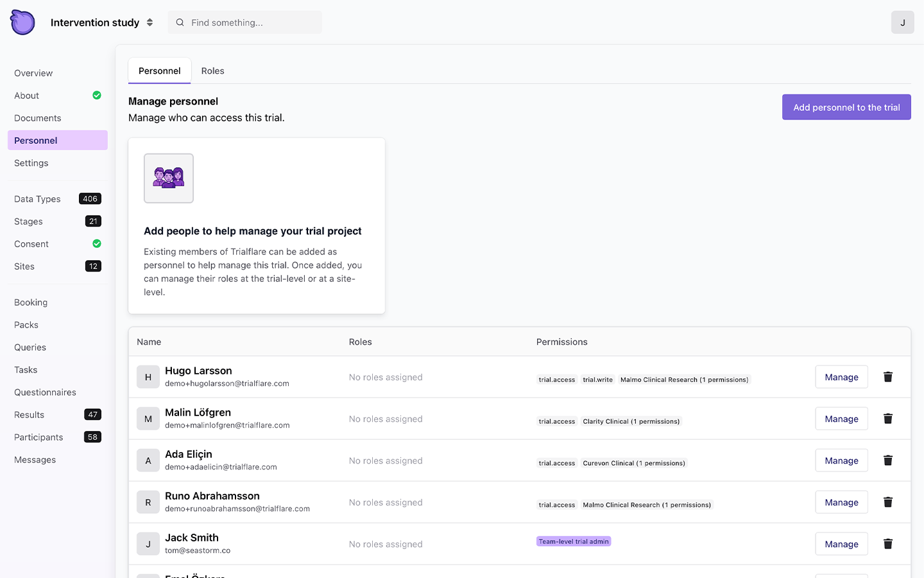Open Questionnaires in the sidebar
The height and width of the screenshot is (578, 924).
58,392
